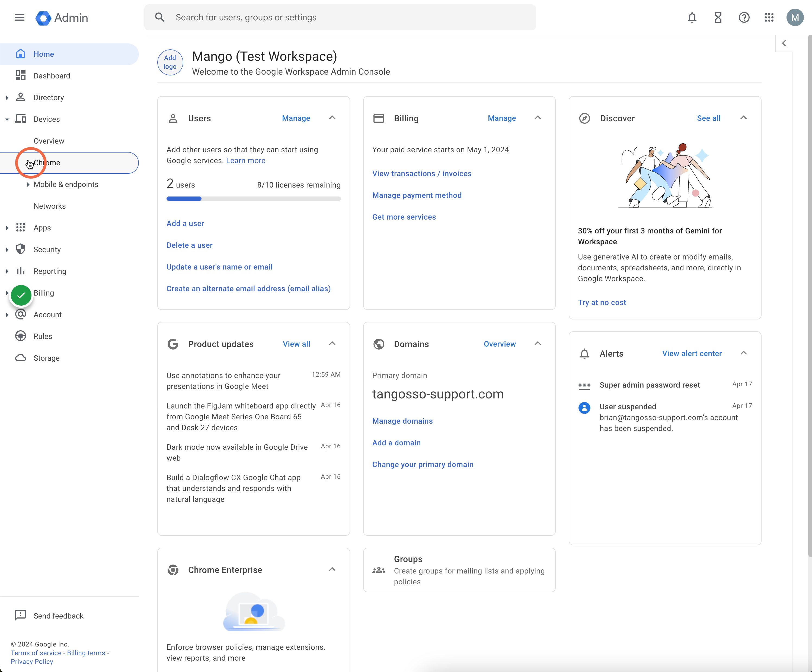This screenshot has height=672, width=812.
Task: Click the Storage cloud icon in the sidebar
Action: (x=21, y=358)
